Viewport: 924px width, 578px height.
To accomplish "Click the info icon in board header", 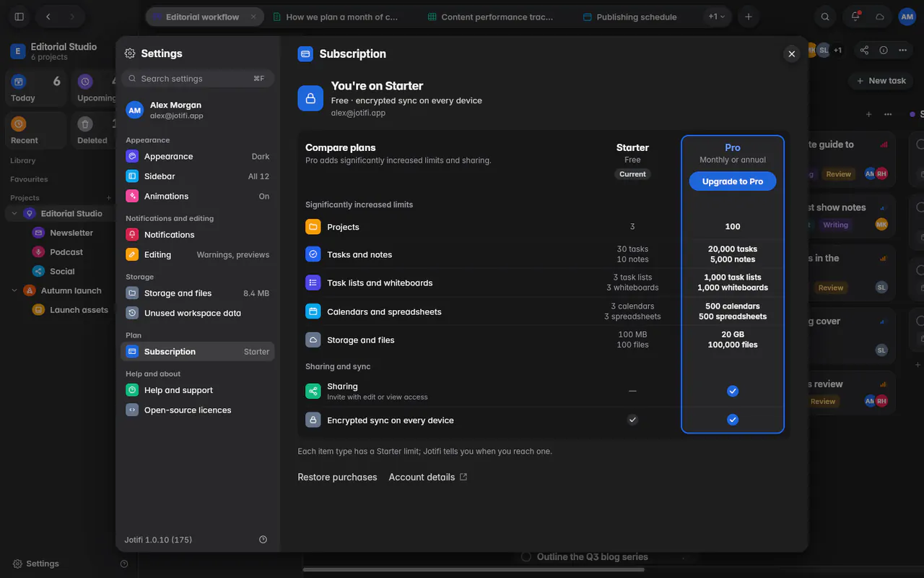I will pos(884,50).
